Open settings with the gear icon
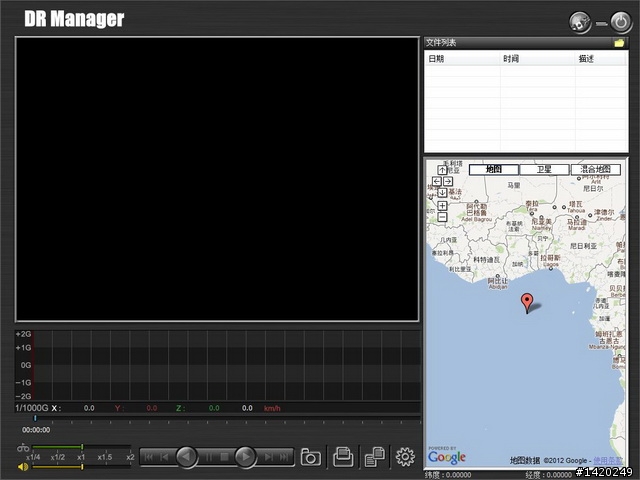The width and height of the screenshot is (640, 480). [x=405, y=457]
